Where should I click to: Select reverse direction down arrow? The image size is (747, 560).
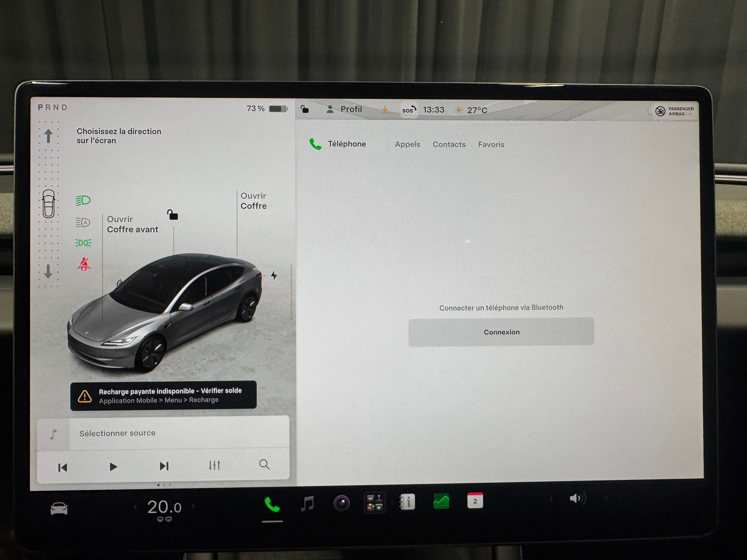point(48,271)
